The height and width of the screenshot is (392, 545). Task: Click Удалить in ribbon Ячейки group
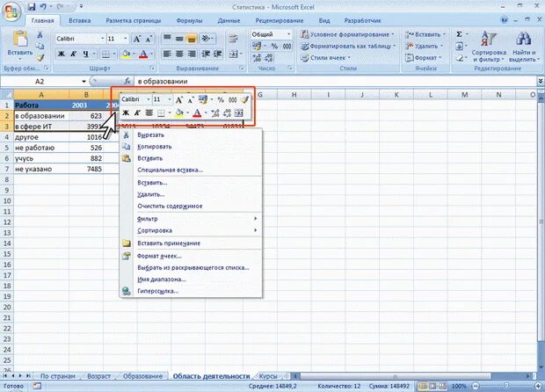[424, 46]
